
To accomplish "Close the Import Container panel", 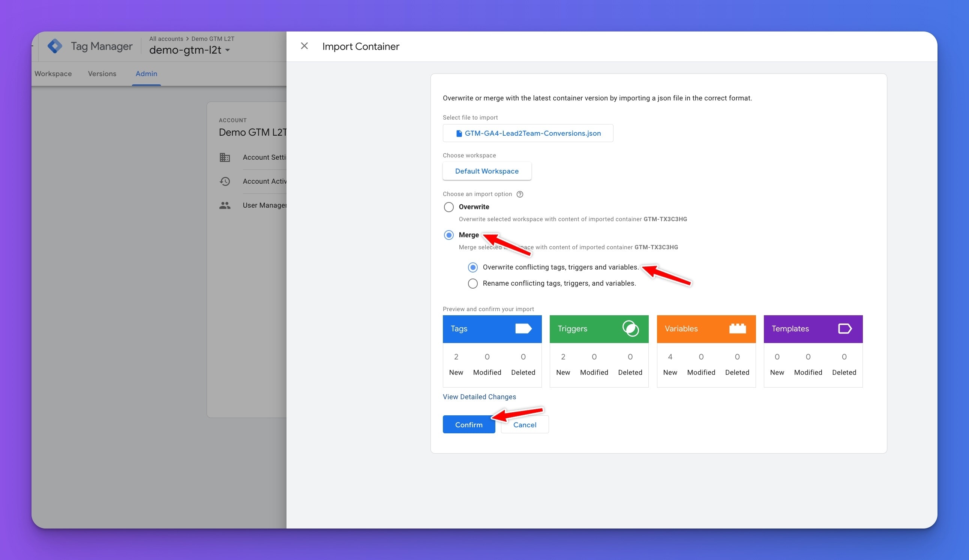I will (304, 46).
